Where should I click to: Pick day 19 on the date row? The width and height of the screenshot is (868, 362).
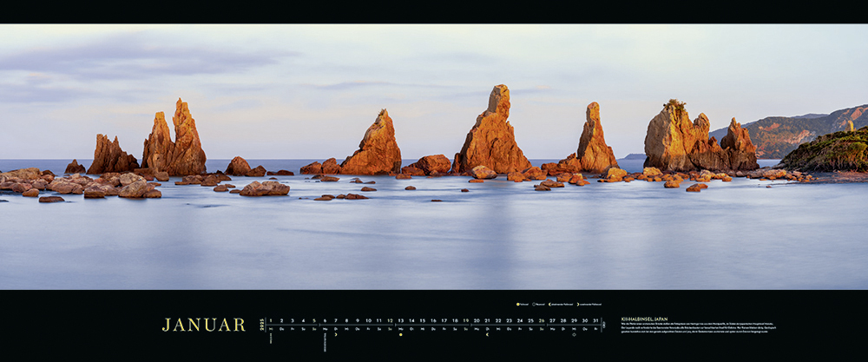[x=465, y=320]
